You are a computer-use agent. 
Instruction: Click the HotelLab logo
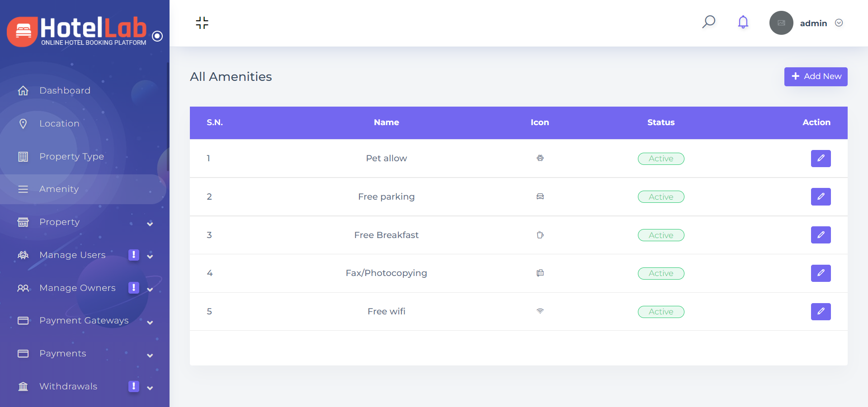(x=77, y=31)
